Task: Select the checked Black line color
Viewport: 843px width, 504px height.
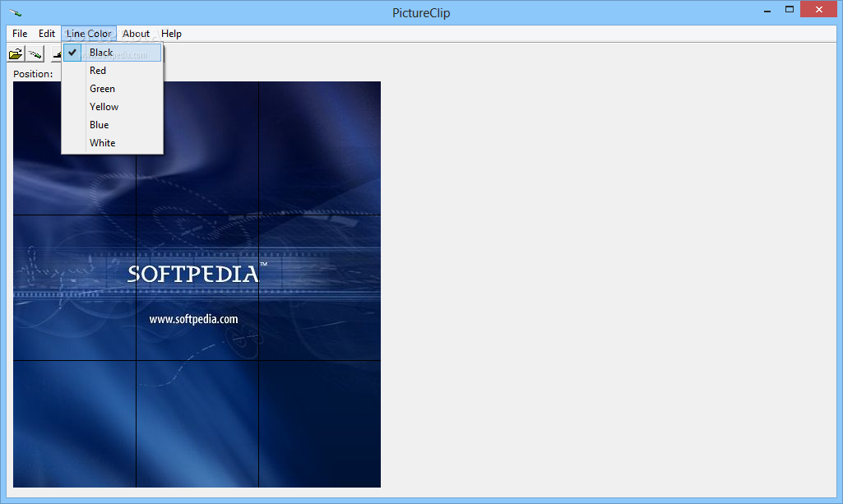Action: tap(113, 53)
